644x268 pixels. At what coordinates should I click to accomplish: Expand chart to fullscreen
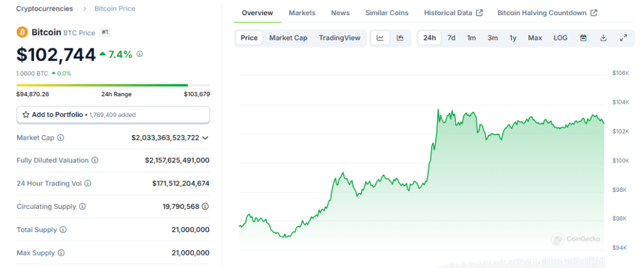click(623, 38)
